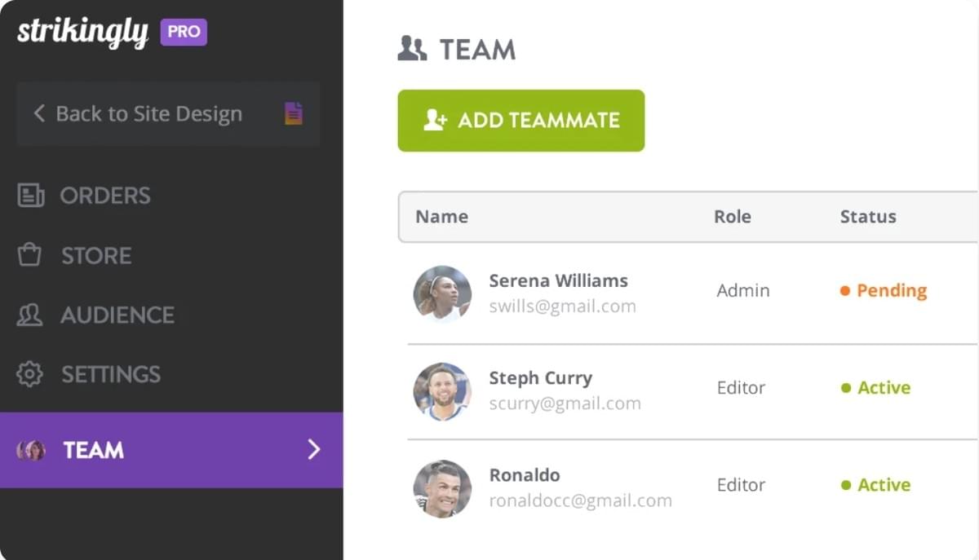This screenshot has height=560, width=979.
Task: Click the Team avatar icon in the sidebar
Action: tap(31, 450)
